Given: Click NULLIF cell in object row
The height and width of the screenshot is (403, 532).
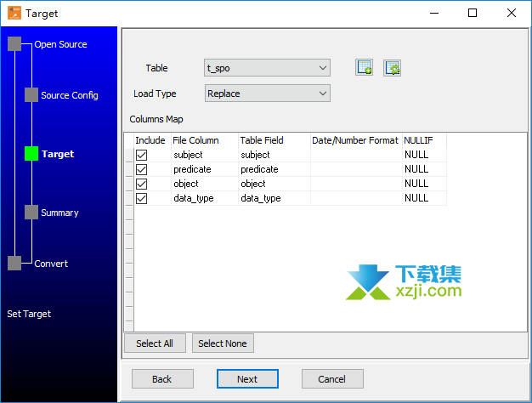Looking at the screenshot, I should 424,184.
